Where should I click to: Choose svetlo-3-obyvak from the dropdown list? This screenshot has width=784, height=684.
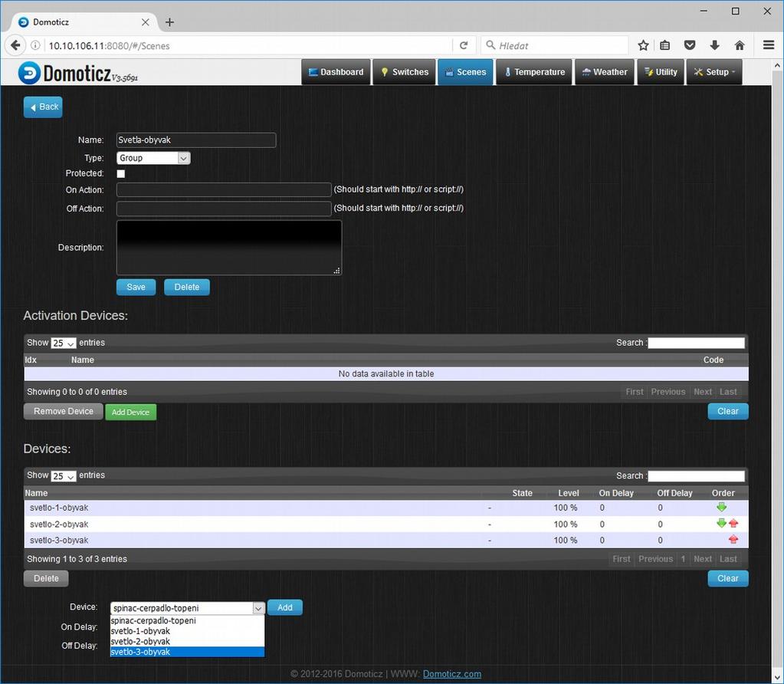coord(187,652)
